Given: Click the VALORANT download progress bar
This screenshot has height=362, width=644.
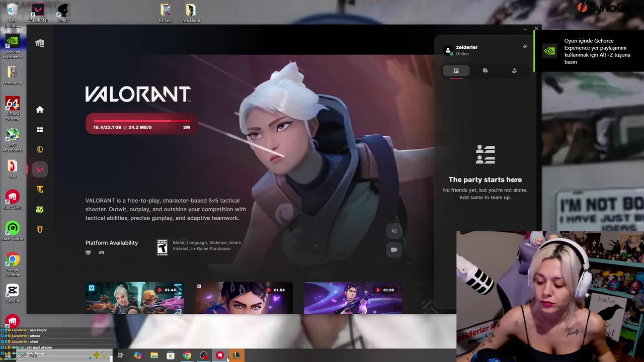Looking at the screenshot, I should tap(141, 125).
